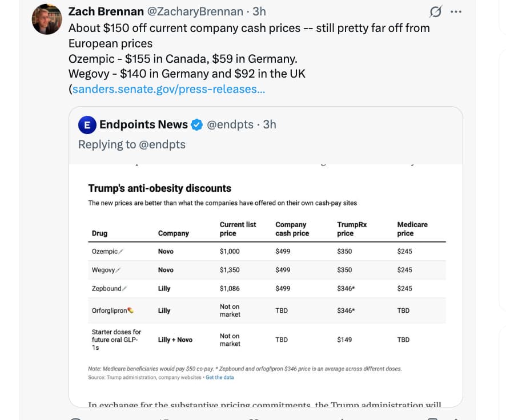This screenshot has height=420, width=506.
Task: Click the pen icon beside Zepbound
Action: click(125, 289)
